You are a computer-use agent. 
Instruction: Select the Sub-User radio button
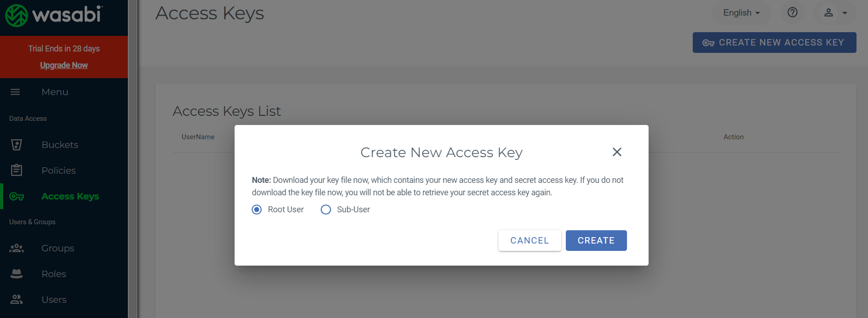[x=326, y=210]
